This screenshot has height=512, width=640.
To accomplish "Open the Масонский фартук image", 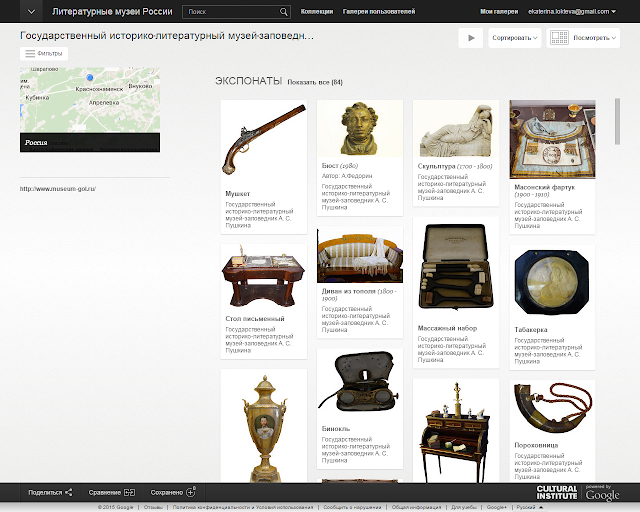I will click(552, 139).
